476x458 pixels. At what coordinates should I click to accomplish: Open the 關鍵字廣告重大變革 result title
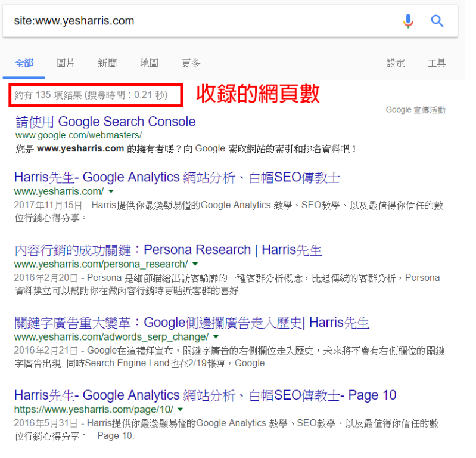[192, 323]
